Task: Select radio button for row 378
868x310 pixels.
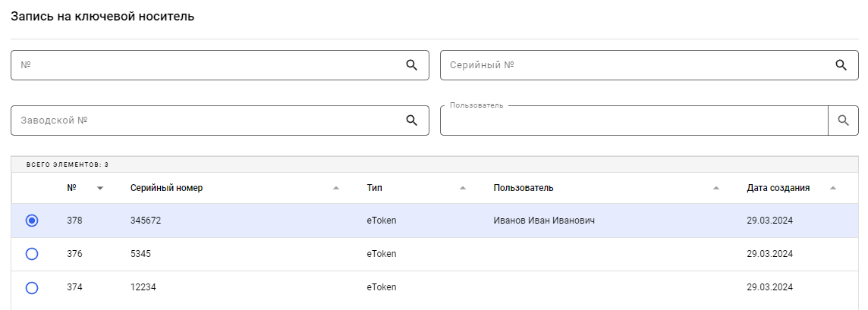Action: [32, 221]
